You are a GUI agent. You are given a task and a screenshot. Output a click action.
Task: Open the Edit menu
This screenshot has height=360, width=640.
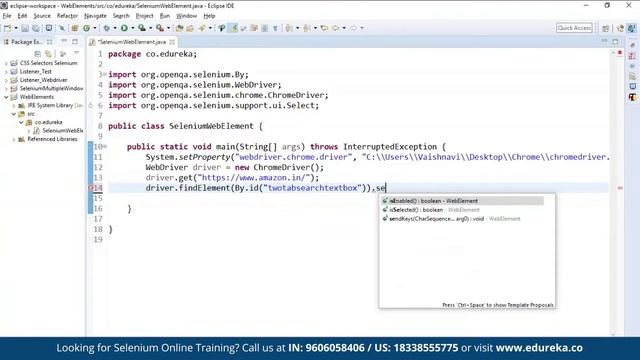click(x=22, y=16)
